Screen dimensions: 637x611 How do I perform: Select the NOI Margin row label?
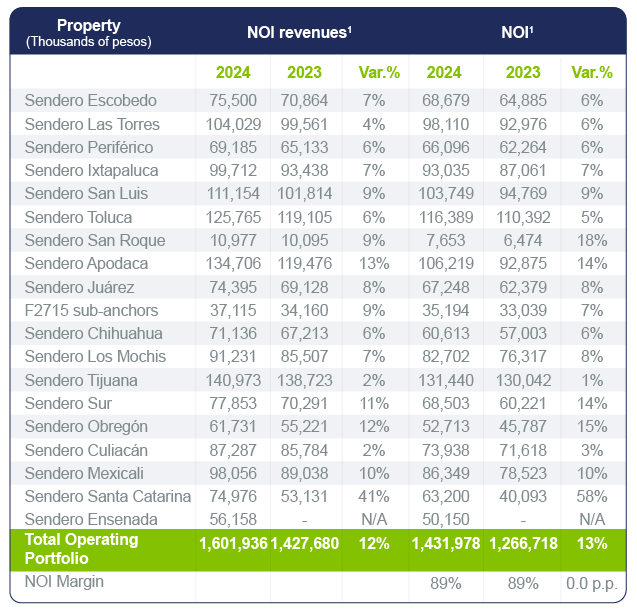click(x=64, y=580)
